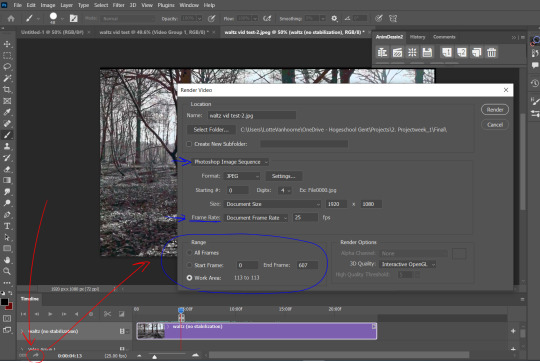Select the Rectangular Marquee tool
This screenshot has width=540, height=363.
(x=7, y=55)
